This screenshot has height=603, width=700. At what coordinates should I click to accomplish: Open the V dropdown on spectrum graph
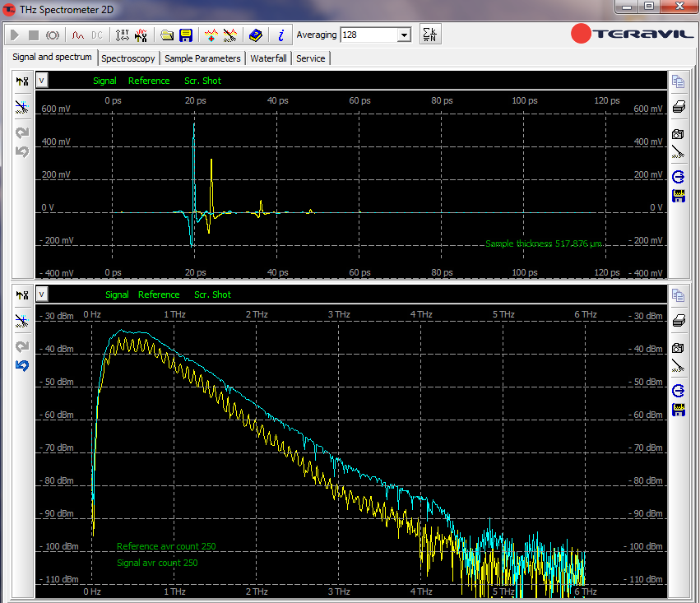42,295
